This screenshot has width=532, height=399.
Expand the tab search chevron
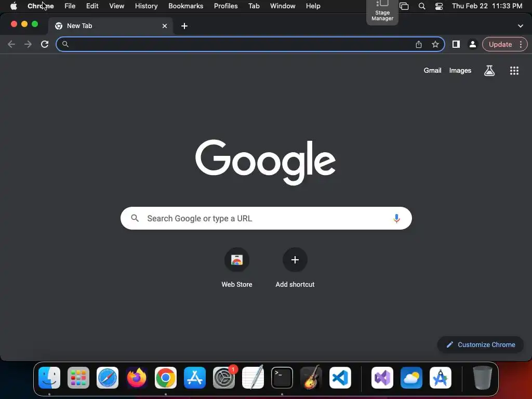pos(520,26)
